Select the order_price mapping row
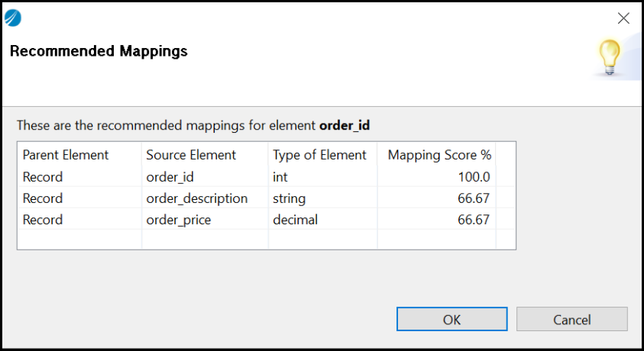The height and width of the screenshot is (351, 644). 180,220
